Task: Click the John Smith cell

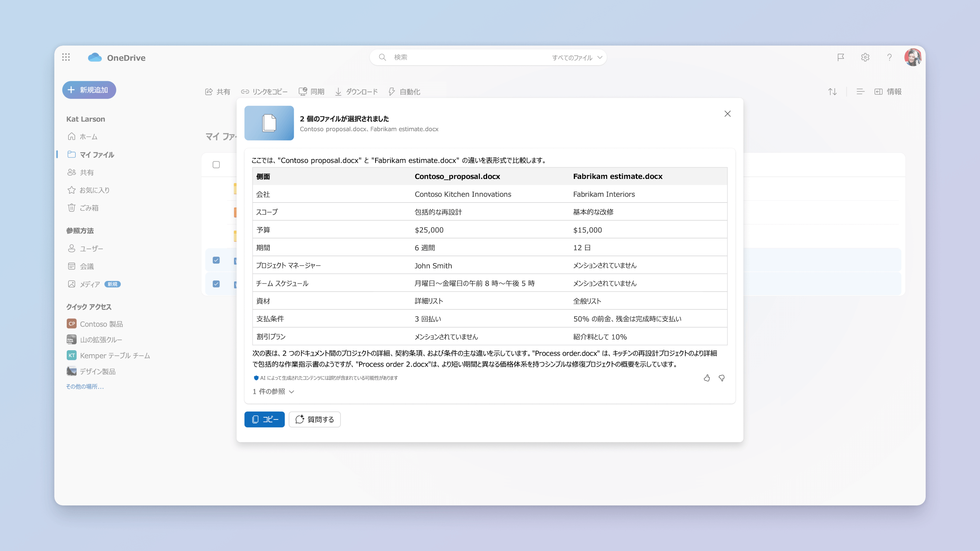Action: point(433,266)
